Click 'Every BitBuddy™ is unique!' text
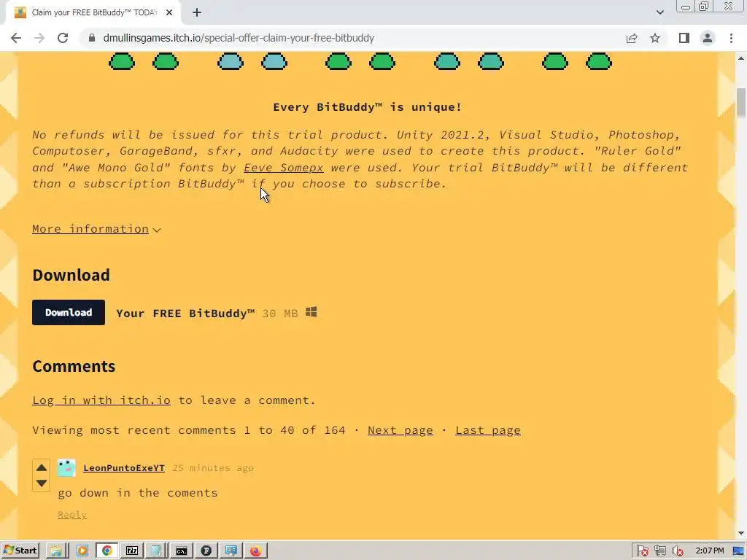Screen dimensions: 747x560 click(x=368, y=107)
